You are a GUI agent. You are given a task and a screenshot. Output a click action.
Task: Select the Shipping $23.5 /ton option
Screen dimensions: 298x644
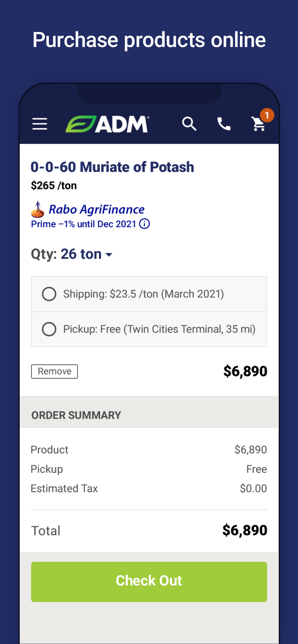click(x=49, y=294)
